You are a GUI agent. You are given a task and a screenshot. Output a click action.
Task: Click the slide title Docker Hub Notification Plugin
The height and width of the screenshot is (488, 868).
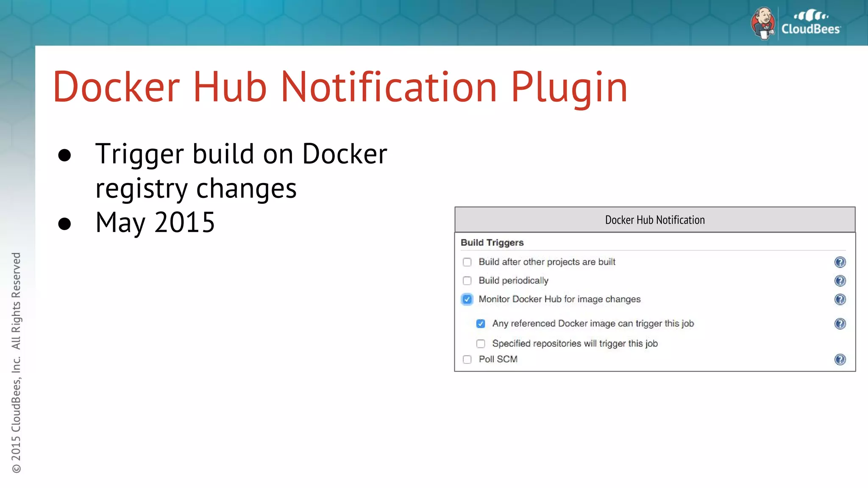340,87
